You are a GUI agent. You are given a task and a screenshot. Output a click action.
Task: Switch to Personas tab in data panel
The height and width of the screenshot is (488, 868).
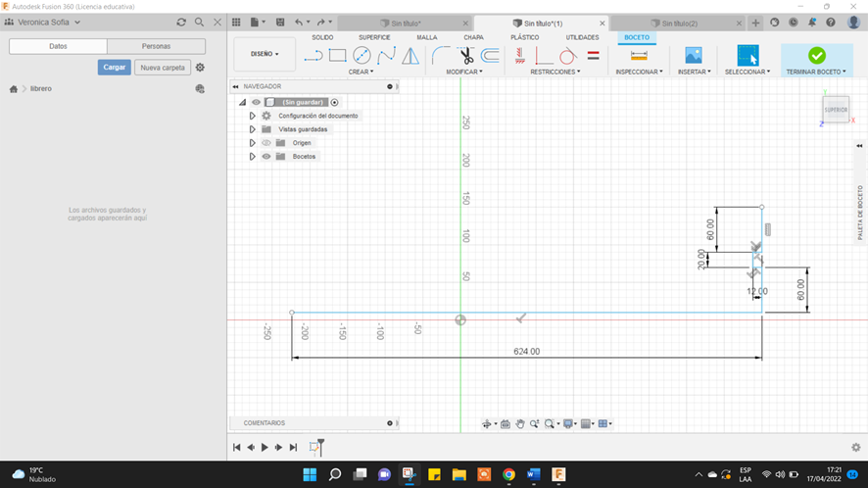pyautogui.click(x=156, y=46)
